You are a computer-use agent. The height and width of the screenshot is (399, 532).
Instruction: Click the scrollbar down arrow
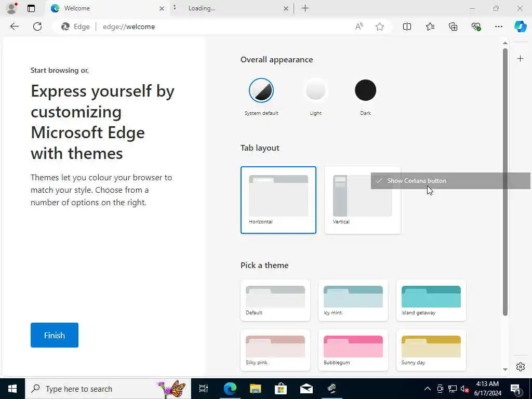click(x=505, y=369)
